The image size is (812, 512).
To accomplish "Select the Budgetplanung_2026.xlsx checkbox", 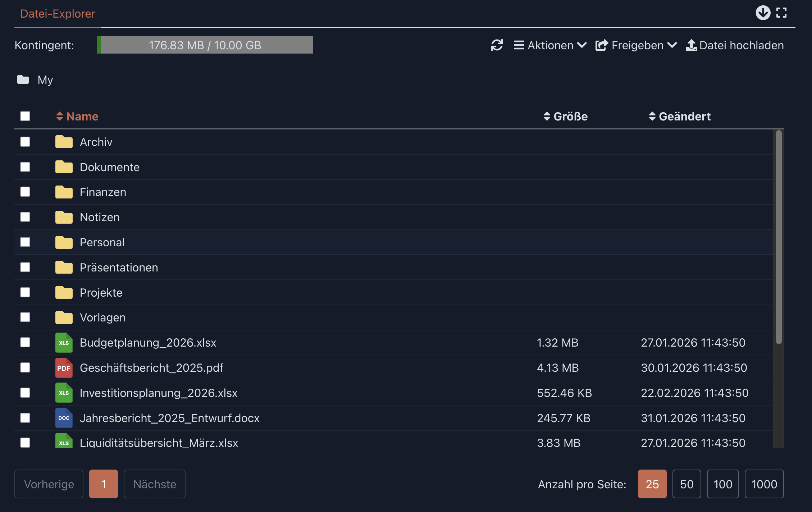I will point(25,342).
